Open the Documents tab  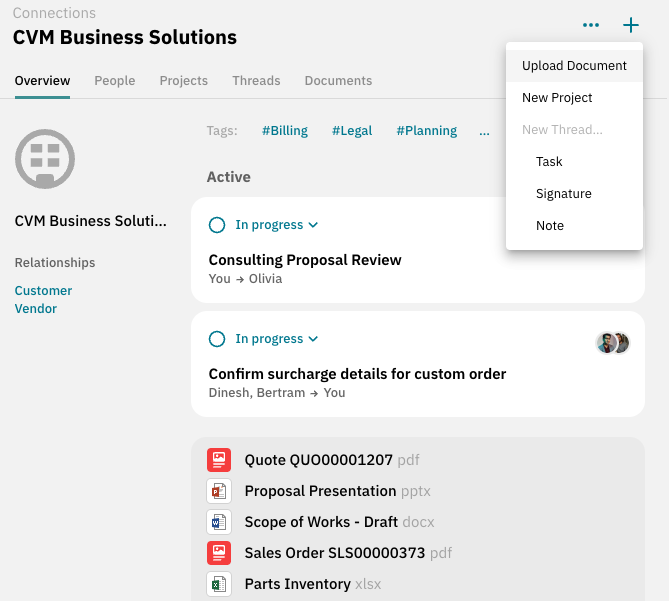point(338,81)
